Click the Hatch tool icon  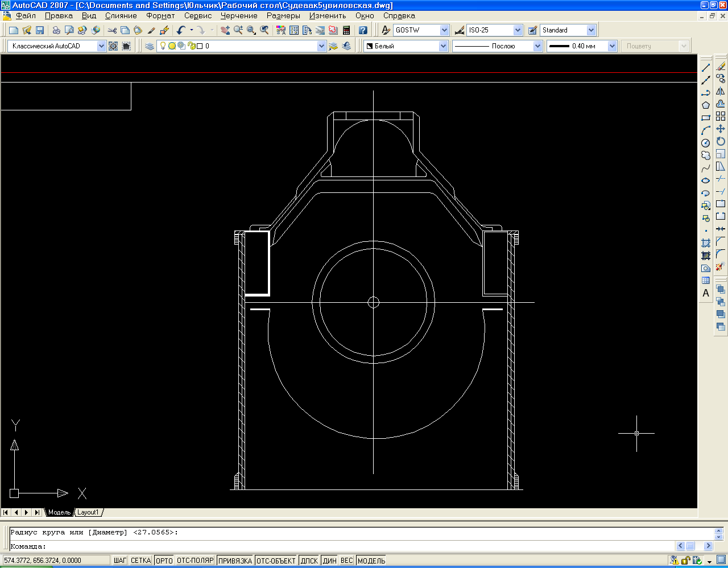coord(706,243)
